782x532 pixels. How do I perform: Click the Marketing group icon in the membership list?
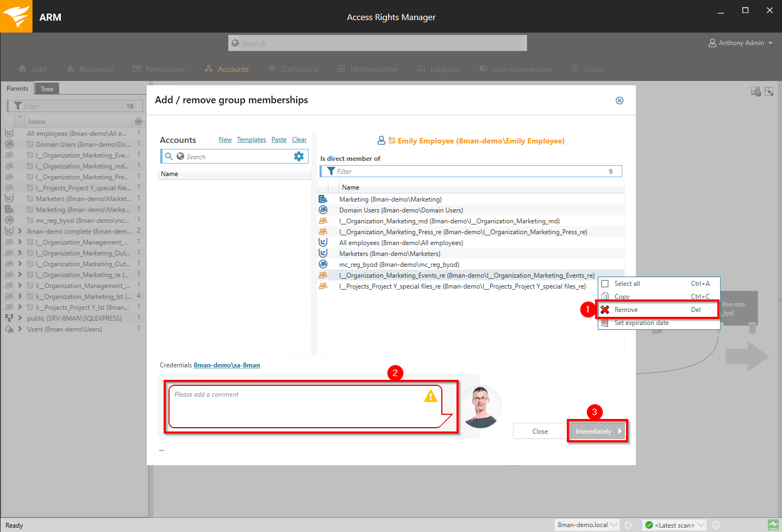(323, 199)
